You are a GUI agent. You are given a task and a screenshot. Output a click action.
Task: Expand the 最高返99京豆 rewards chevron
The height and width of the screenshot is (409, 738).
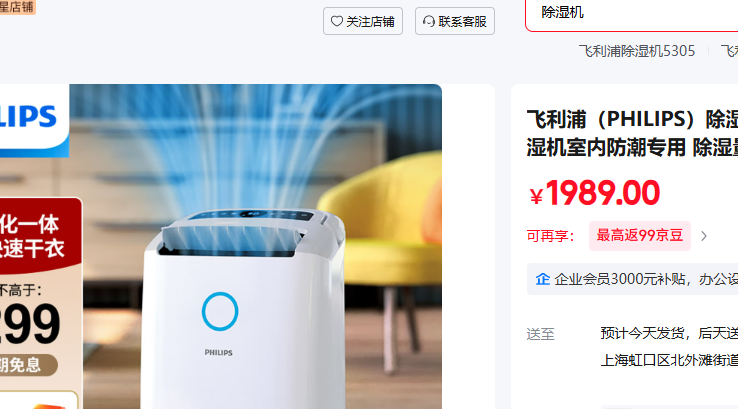pyautogui.click(x=704, y=236)
